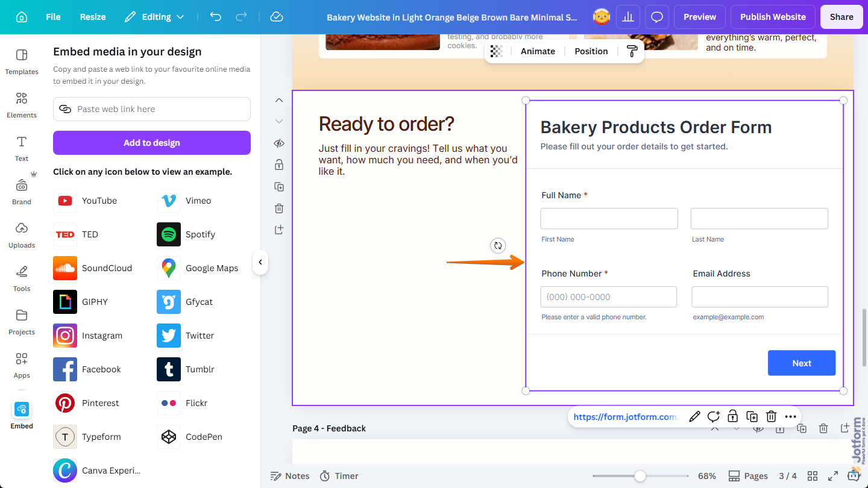Click the Next button in form
Image resolution: width=868 pixels, height=488 pixels.
pos(802,363)
